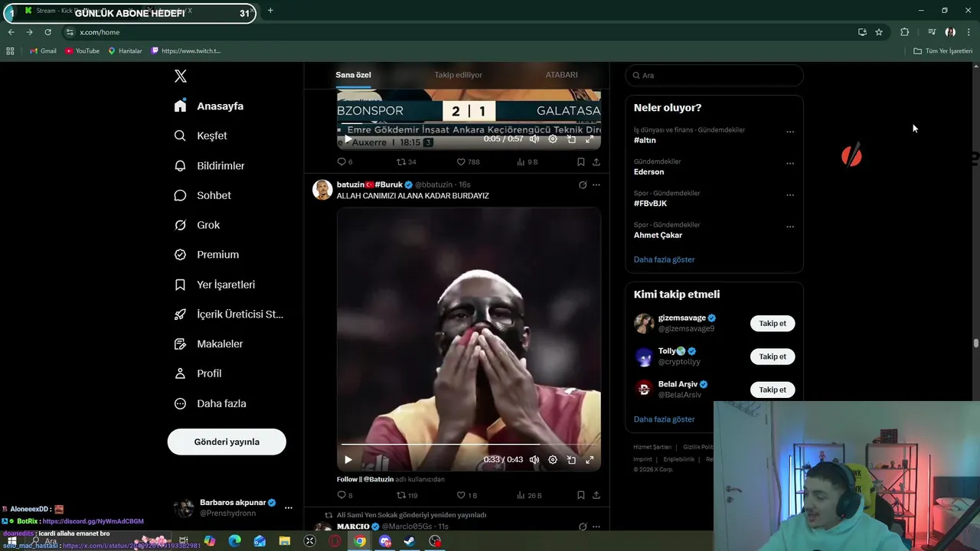The width and height of the screenshot is (980, 551).
Task: Open more options for #altın trend
Action: click(790, 132)
